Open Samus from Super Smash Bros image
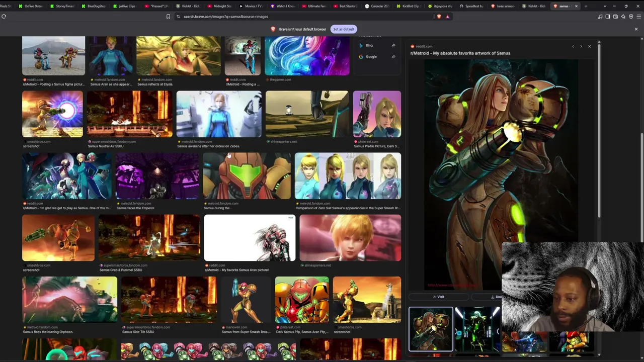This screenshot has height=362, width=644. point(246,300)
